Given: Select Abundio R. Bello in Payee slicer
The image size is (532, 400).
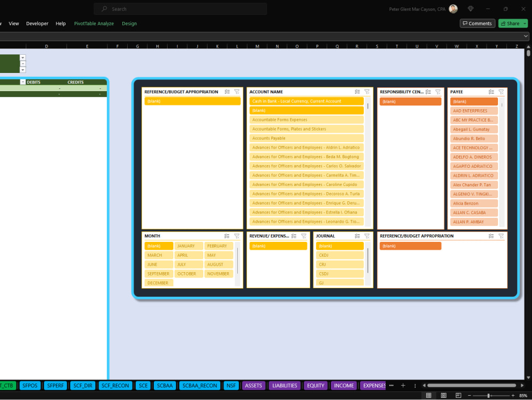Looking at the screenshot, I should click(x=474, y=138).
